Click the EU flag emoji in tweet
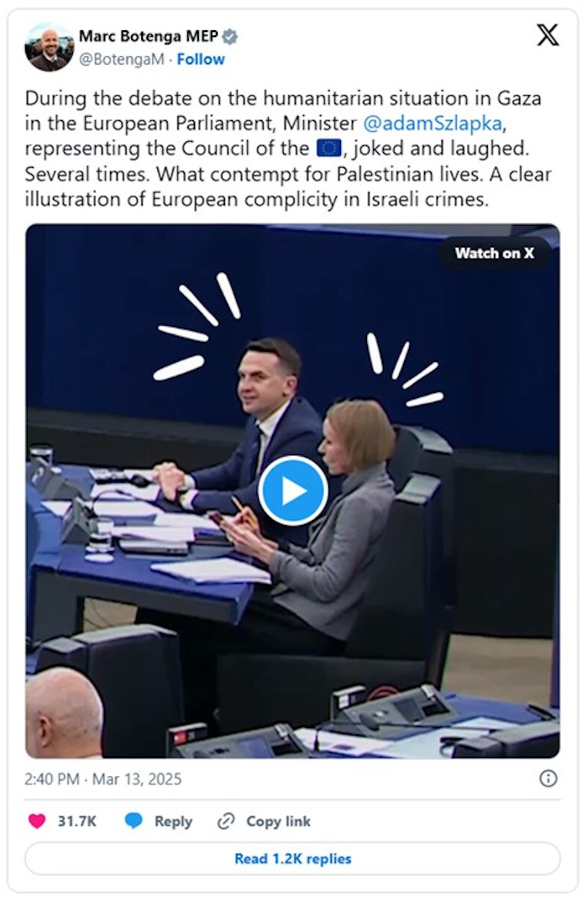The height and width of the screenshot is (897, 588). (329, 148)
